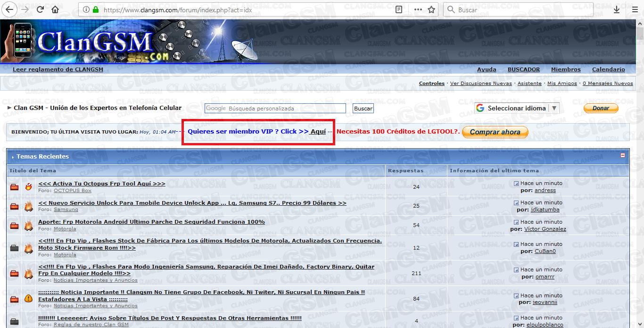Open the Noticia Importante Clangsm Facebook topic
The height and width of the screenshot is (328, 644).
click(201, 295)
